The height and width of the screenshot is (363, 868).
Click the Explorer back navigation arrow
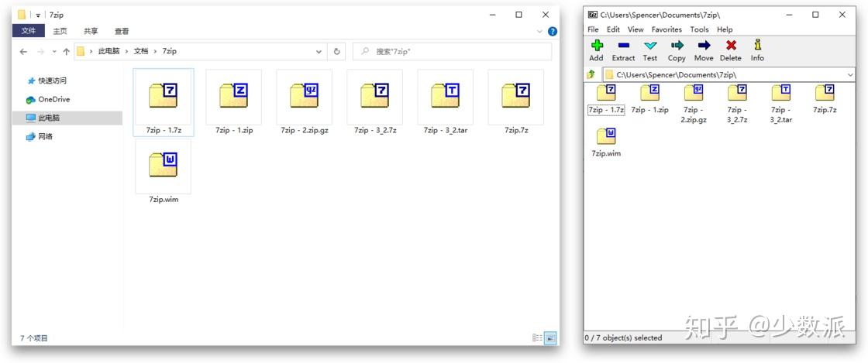tap(23, 51)
